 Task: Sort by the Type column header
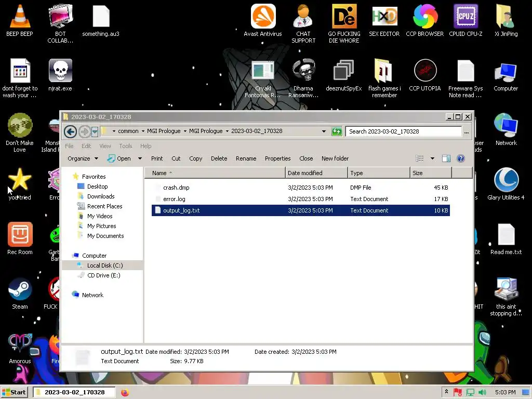point(379,173)
